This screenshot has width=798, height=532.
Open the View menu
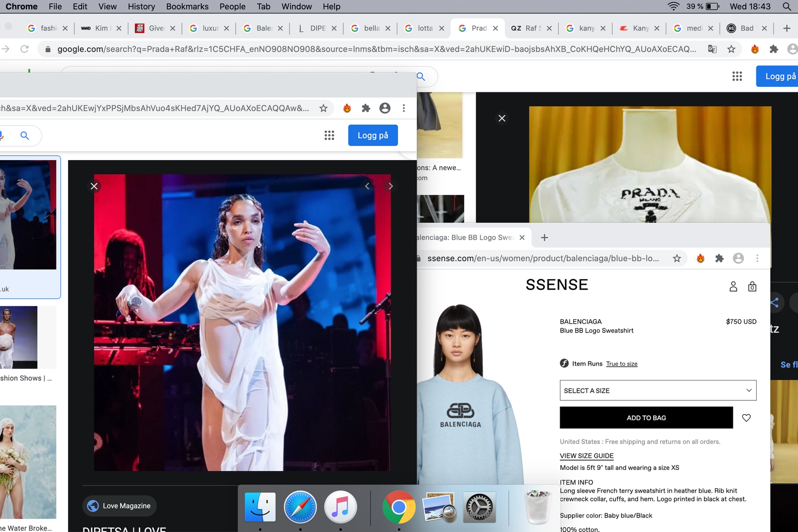pyautogui.click(x=108, y=6)
